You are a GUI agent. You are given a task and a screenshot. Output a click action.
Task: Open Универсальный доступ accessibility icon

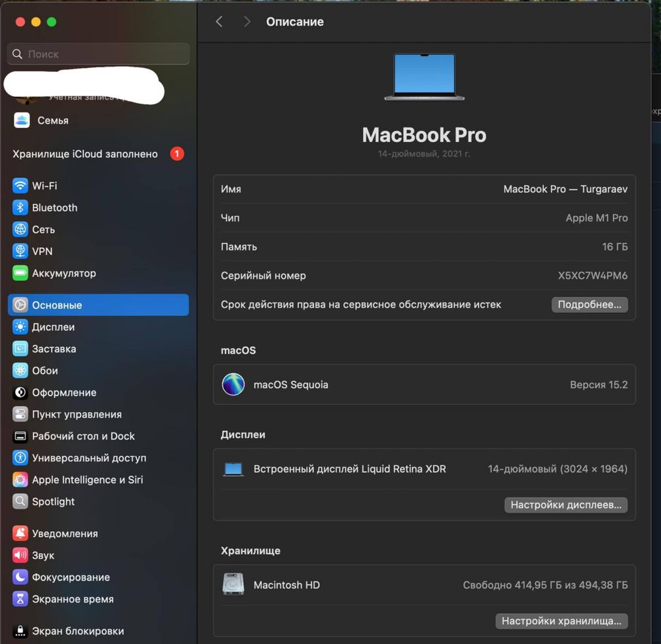(x=20, y=458)
